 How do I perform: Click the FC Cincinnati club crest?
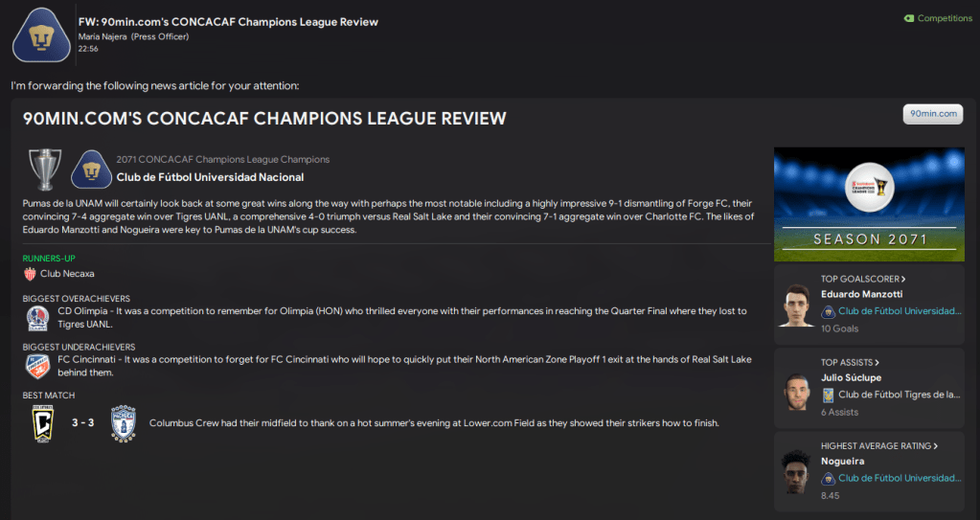(x=38, y=367)
